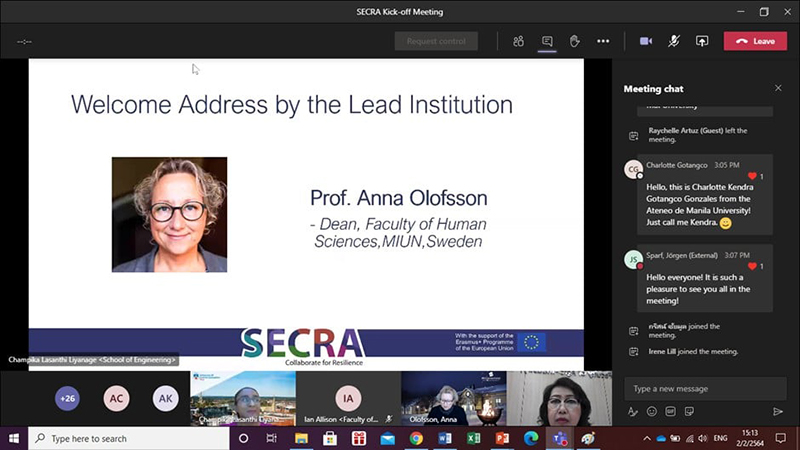The height and width of the screenshot is (450, 800).
Task: Click heart reaction on Charlotte Gotangco's message
Action: tap(752, 176)
